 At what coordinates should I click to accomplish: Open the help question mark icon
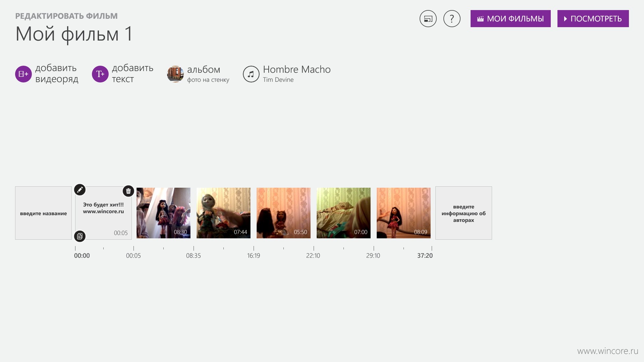(x=452, y=19)
